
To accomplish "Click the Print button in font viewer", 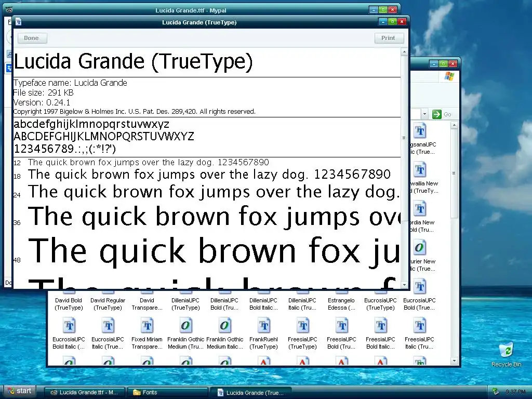I will tap(389, 38).
